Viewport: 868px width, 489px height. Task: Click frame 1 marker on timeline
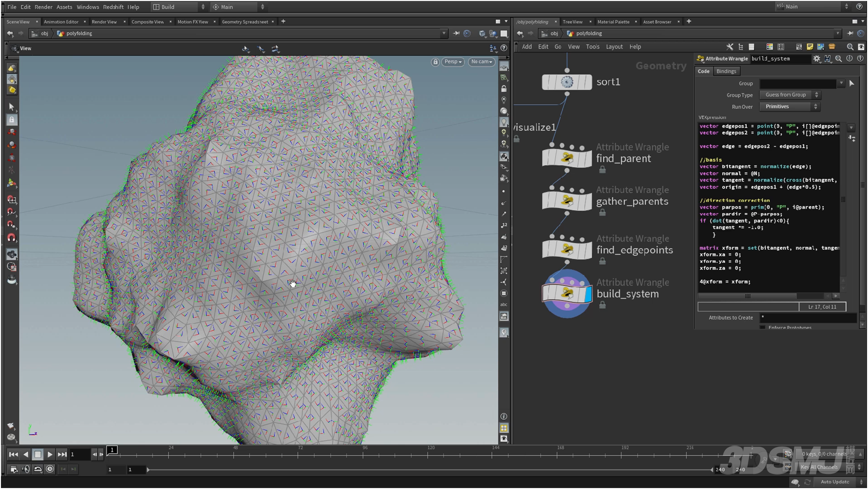[x=112, y=450]
